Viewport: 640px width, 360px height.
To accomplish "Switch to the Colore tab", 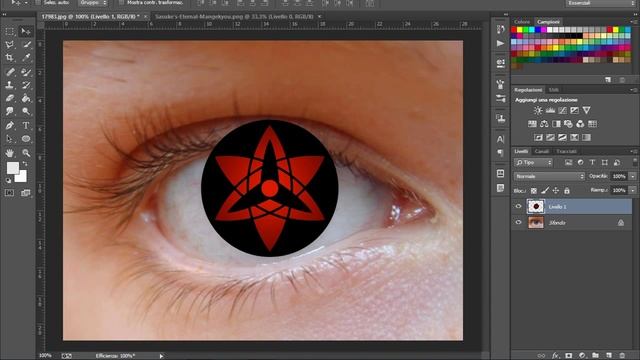I will point(522,22).
